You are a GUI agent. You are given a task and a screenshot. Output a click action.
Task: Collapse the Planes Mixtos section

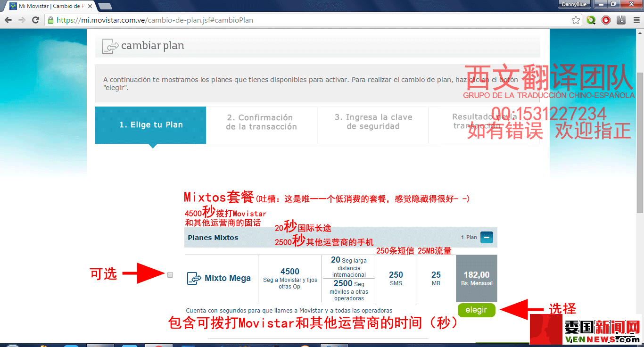click(x=487, y=237)
